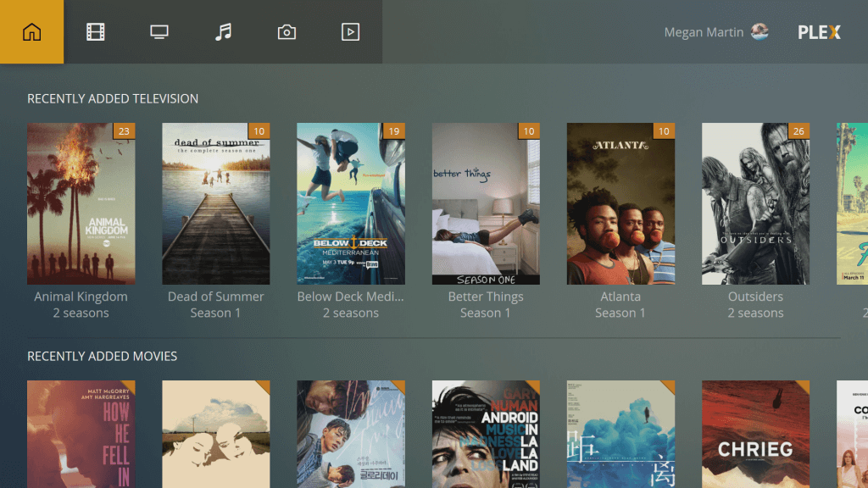Open the Better Things poster

point(486,203)
